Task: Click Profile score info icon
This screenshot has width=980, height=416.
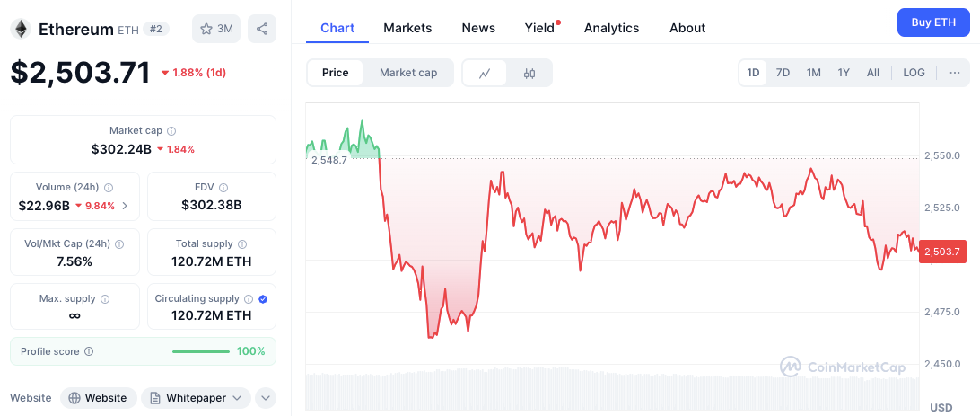Action: click(89, 351)
